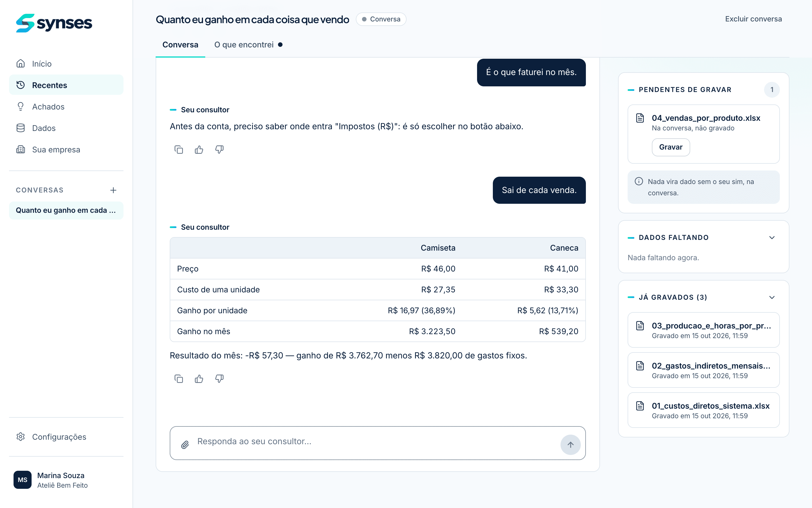Like the Resultado do mês answer
This screenshot has height=508, width=812.
pos(199,379)
